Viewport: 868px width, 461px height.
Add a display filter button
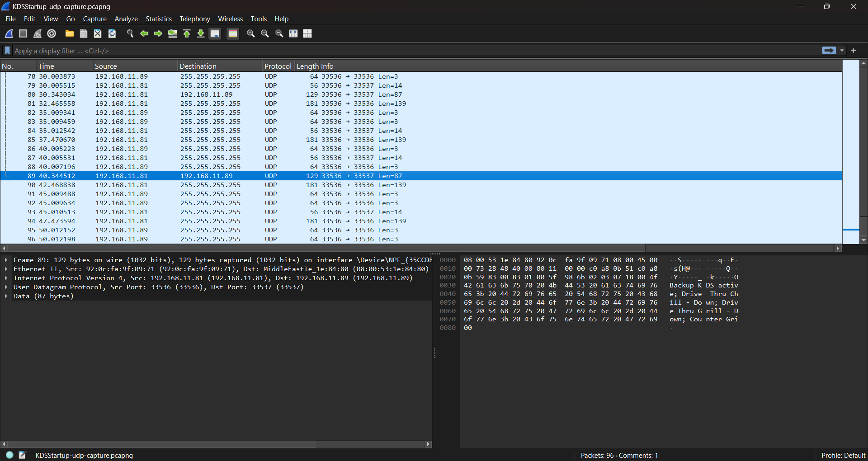tap(854, 51)
